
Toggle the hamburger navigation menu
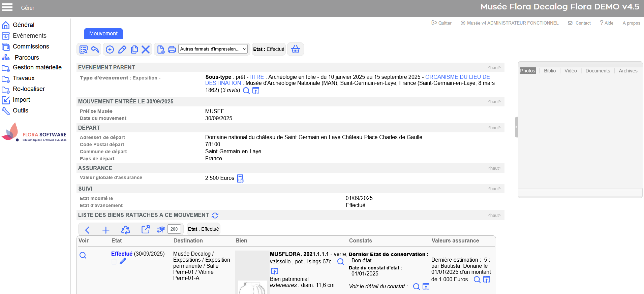point(7,7)
